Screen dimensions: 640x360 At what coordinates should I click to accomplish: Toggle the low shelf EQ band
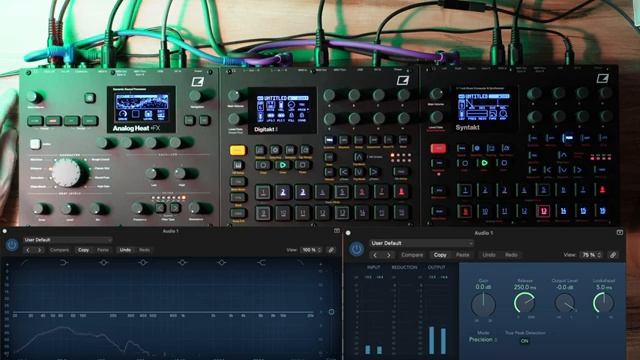click(64, 263)
